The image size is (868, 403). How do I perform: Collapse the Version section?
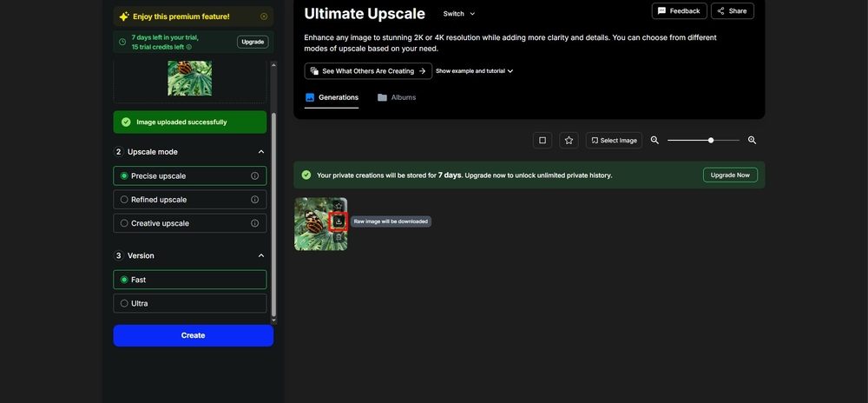pos(261,255)
